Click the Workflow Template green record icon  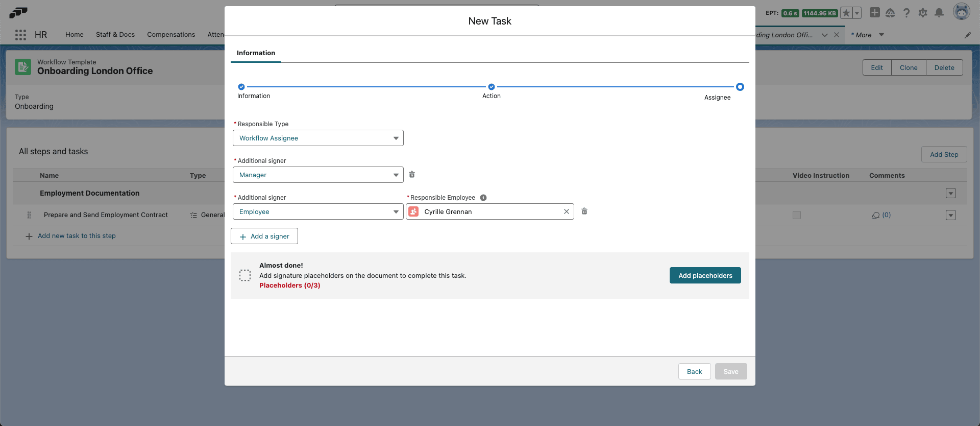click(23, 67)
